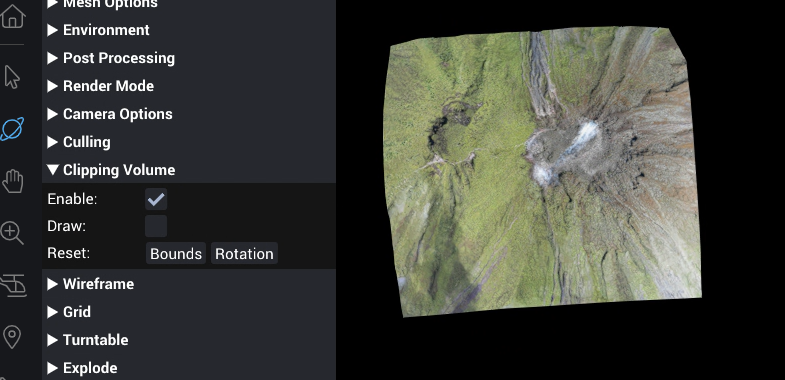Check the Draw checkbox
Viewport: 785px width, 380px height.
click(x=156, y=226)
